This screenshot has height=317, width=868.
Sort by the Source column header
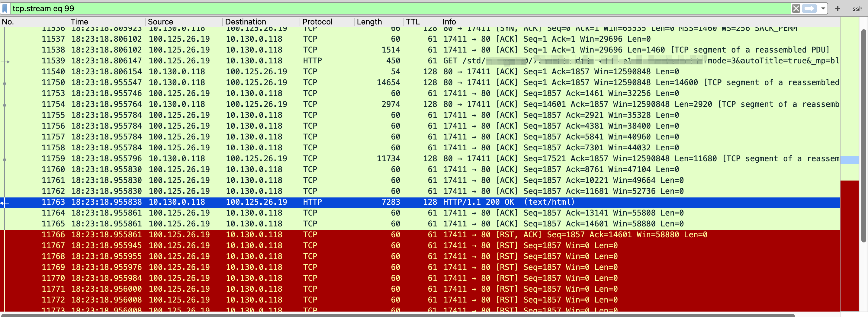pyautogui.click(x=160, y=22)
